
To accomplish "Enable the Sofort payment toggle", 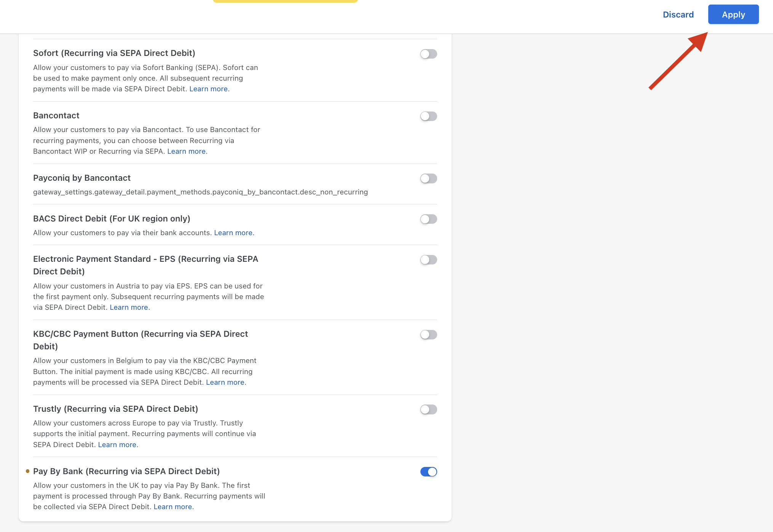I will 428,54.
